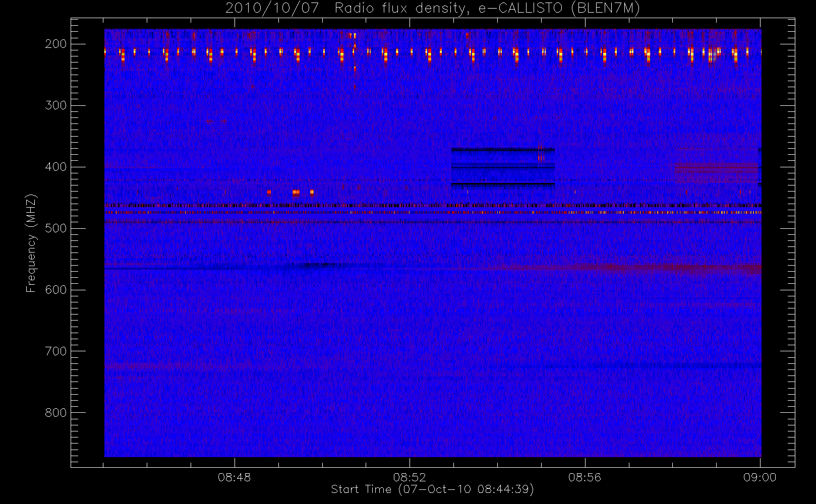Click the 09:00 time tick label
The height and width of the screenshot is (504, 816).
point(760,477)
